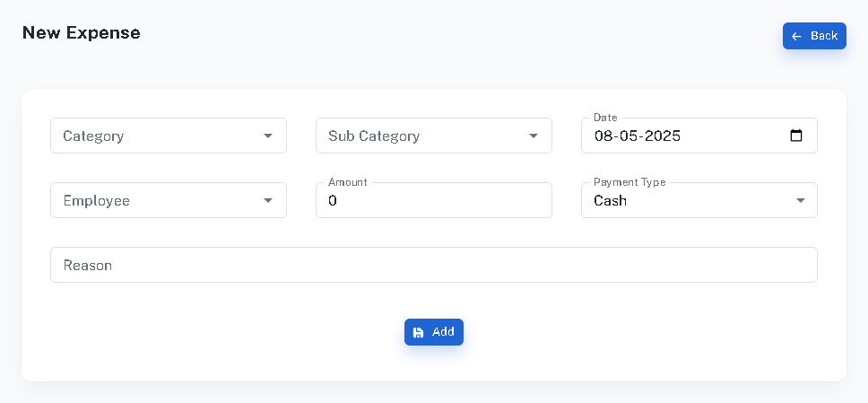The image size is (868, 403).
Task: Click into the Reason text field
Action: coord(433,265)
